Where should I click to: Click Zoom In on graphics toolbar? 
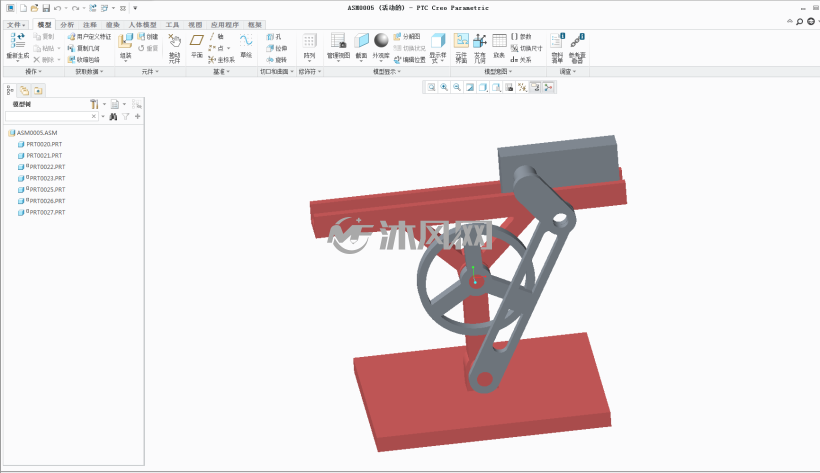[444, 87]
